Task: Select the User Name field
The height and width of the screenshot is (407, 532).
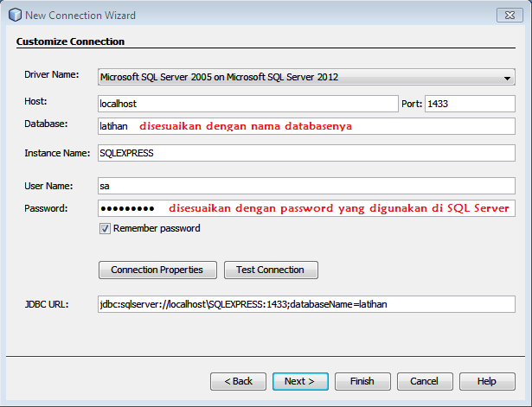Action: click(306, 186)
